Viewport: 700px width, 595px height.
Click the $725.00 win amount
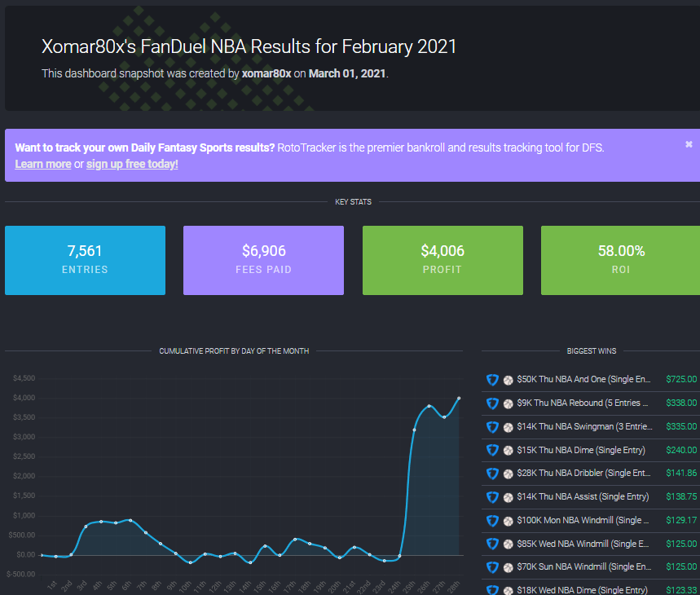click(x=681, y=379)
